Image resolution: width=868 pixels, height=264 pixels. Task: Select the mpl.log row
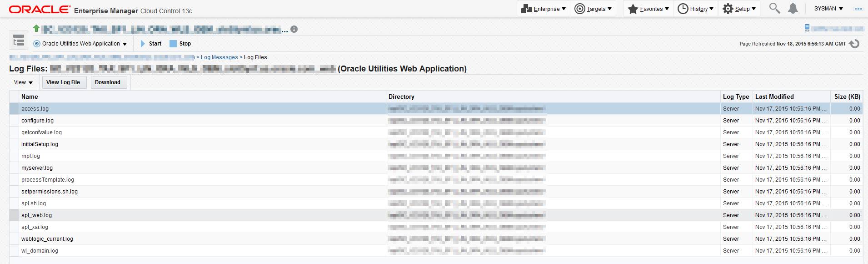436,156
